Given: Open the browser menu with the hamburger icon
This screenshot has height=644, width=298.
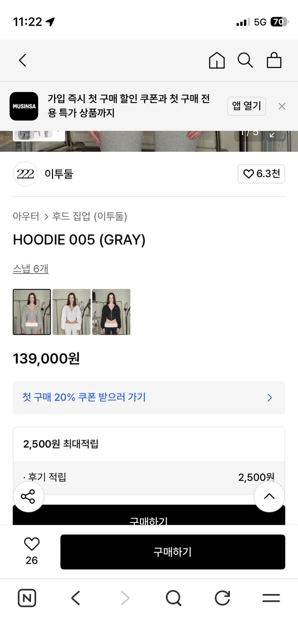Looking at the screenshot, I should pos(270,598).
